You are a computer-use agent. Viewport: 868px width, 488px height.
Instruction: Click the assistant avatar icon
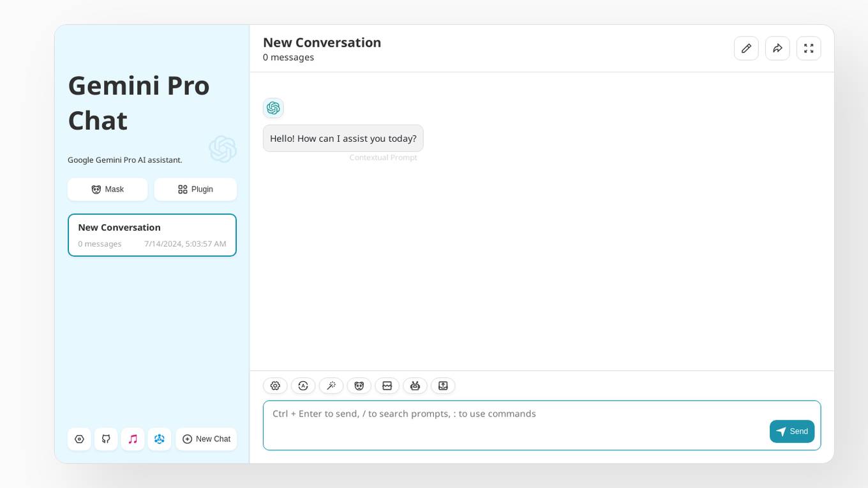click(x=273, y=108)
